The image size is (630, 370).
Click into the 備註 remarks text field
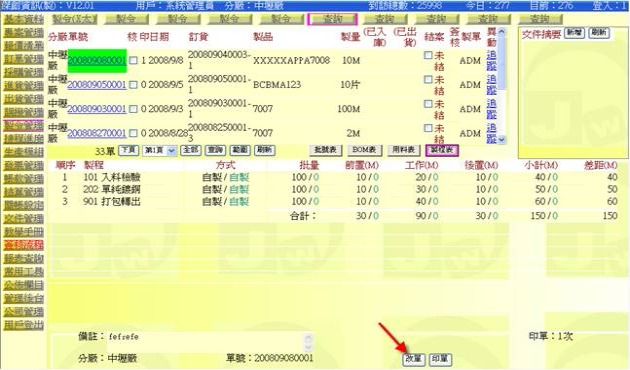tap(208, 342)
